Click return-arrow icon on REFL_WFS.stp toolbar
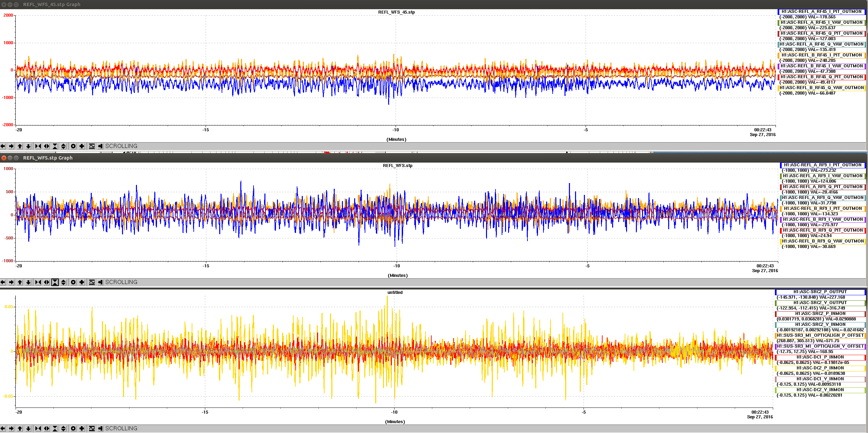The height and width of the screenshot is (433, 868). (100, 282)
